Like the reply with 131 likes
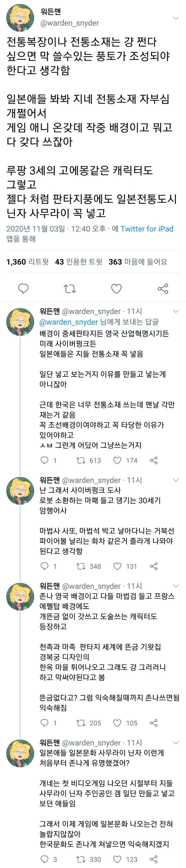 tap(117, 566)
